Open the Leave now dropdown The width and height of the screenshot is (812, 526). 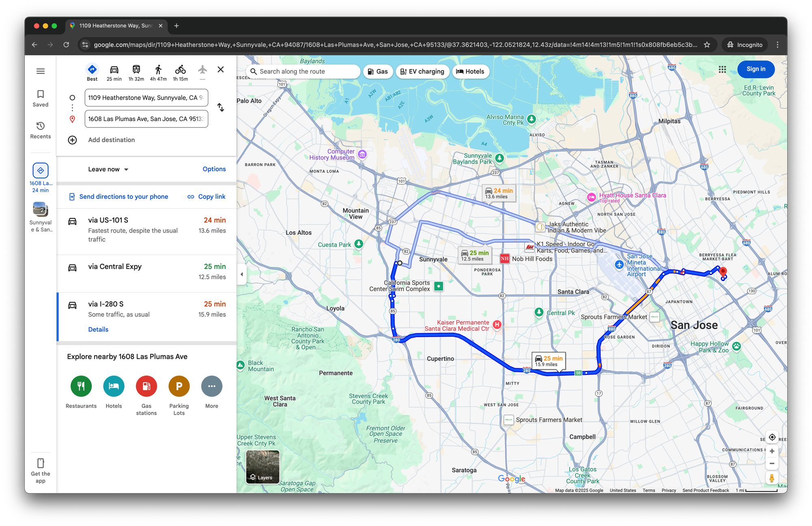108,169
